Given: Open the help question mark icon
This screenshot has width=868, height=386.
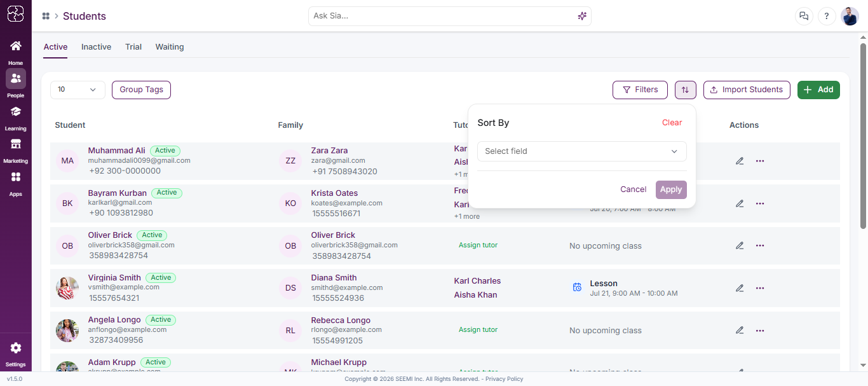Looking at the screenshot, I should coord(827,17).
